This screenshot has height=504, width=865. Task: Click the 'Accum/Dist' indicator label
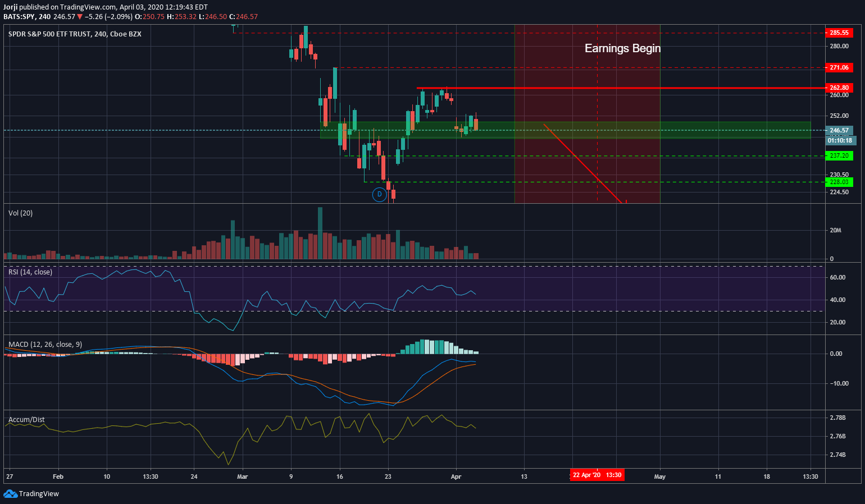(26, 420)
